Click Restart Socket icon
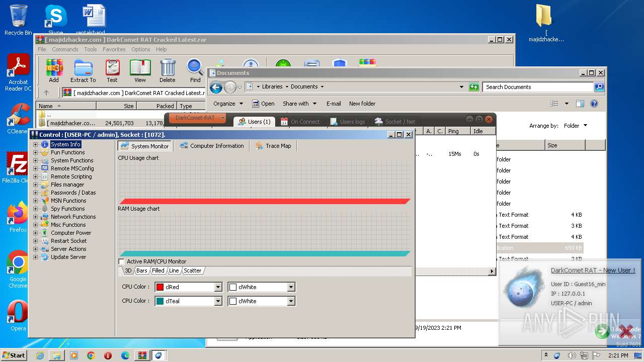Screen dimensions: 644x362 pos(45,241)
